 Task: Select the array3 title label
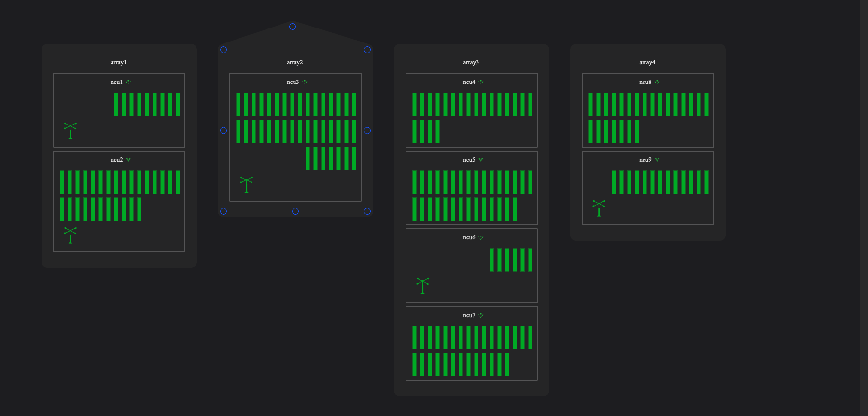tap(471, 62)
